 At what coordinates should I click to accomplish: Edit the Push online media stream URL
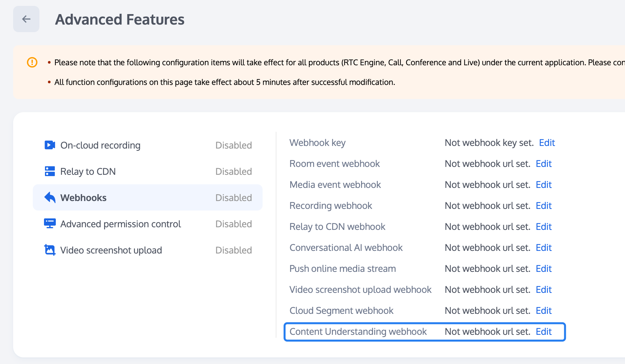(x=544, y=269)
